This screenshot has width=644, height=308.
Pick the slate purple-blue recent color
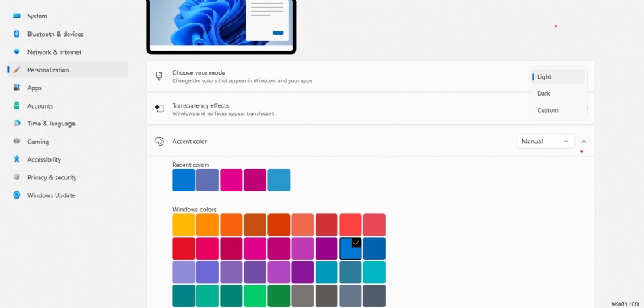pyautogui.click(x=208, y=180)
